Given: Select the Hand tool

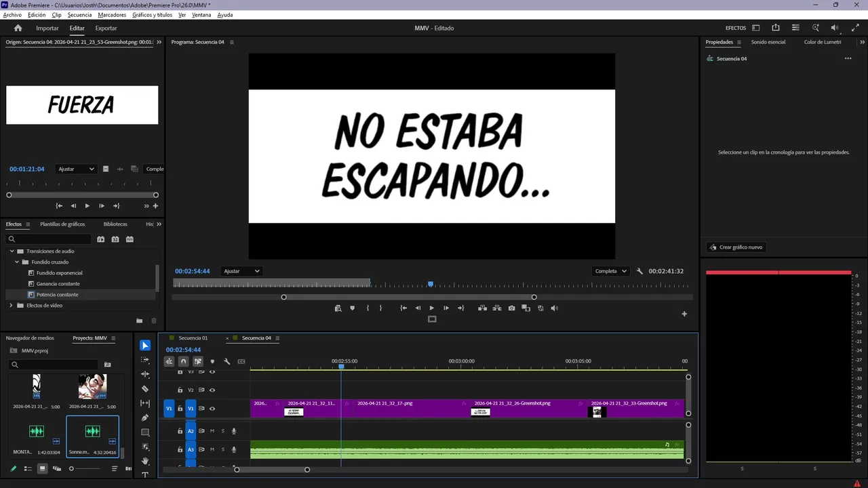Looking at the screenshot, I should (145, 461).
